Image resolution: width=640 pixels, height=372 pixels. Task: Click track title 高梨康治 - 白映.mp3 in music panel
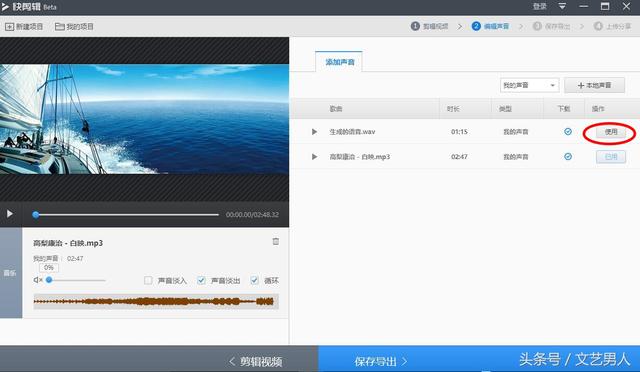(68, 243)
